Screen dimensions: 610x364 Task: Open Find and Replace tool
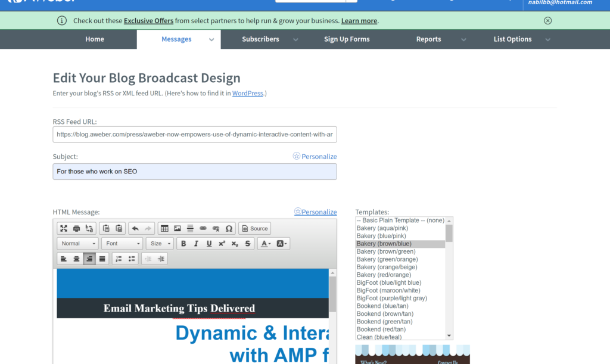pos(89,228)
